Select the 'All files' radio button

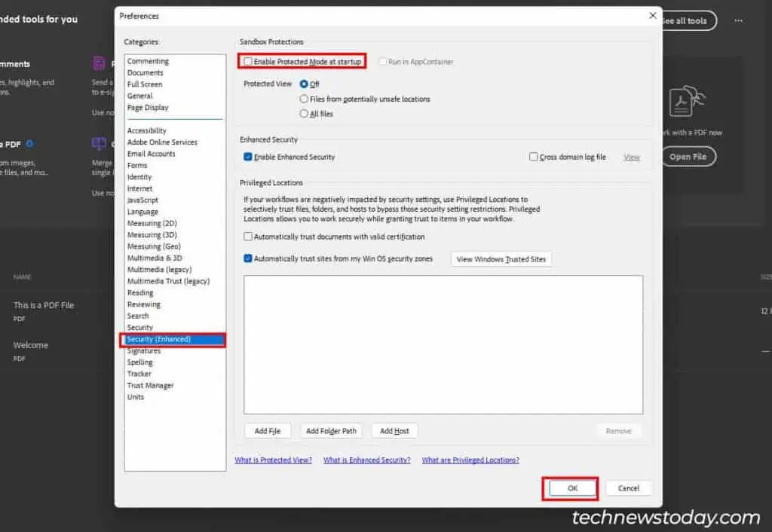304,113
